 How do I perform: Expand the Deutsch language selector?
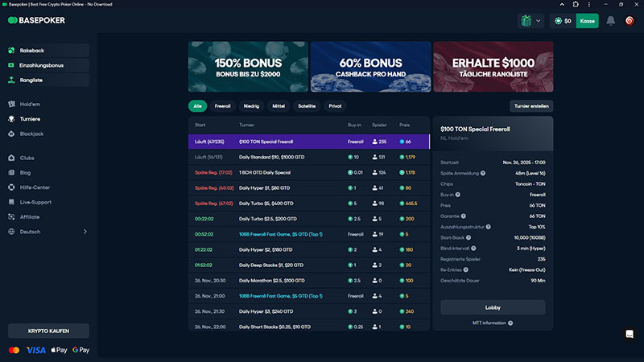click(48, 232)
